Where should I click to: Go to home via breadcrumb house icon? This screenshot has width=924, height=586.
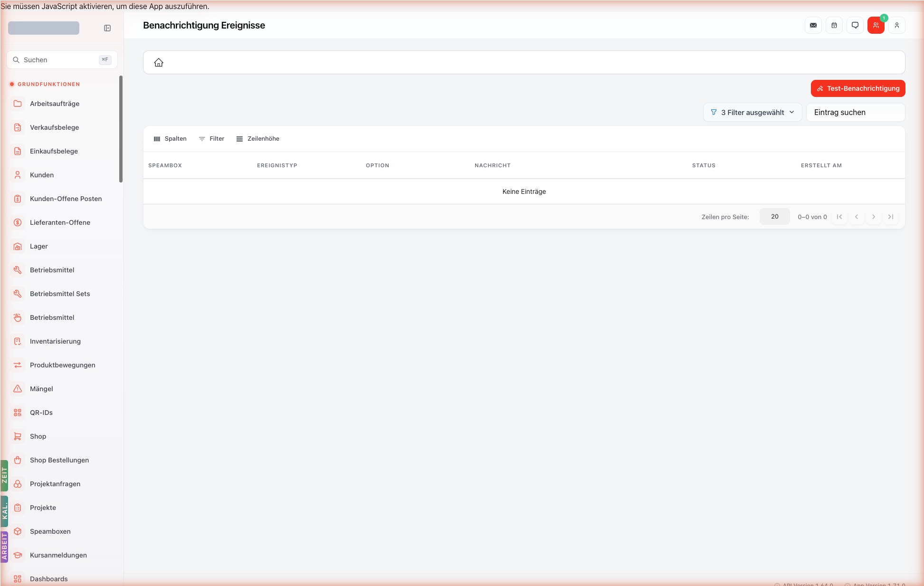pyautogui.click(x=159, y=62)
